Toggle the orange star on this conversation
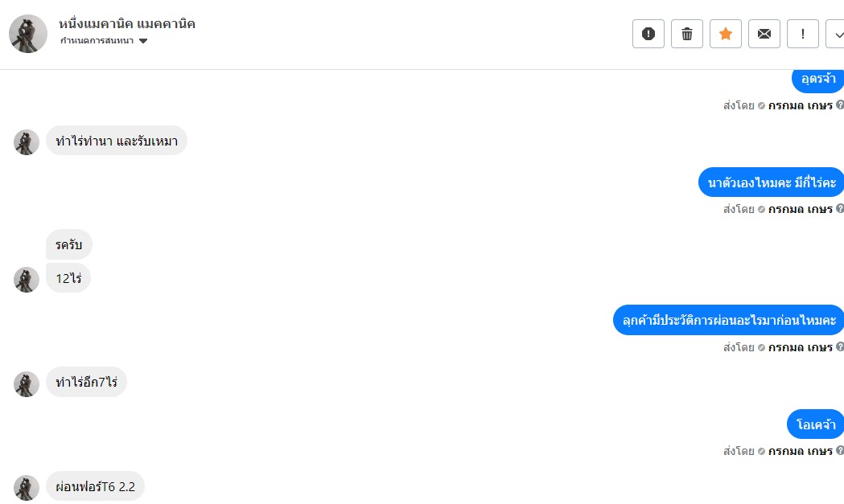This screenshot has height=504, width=844. click(726, 34)
